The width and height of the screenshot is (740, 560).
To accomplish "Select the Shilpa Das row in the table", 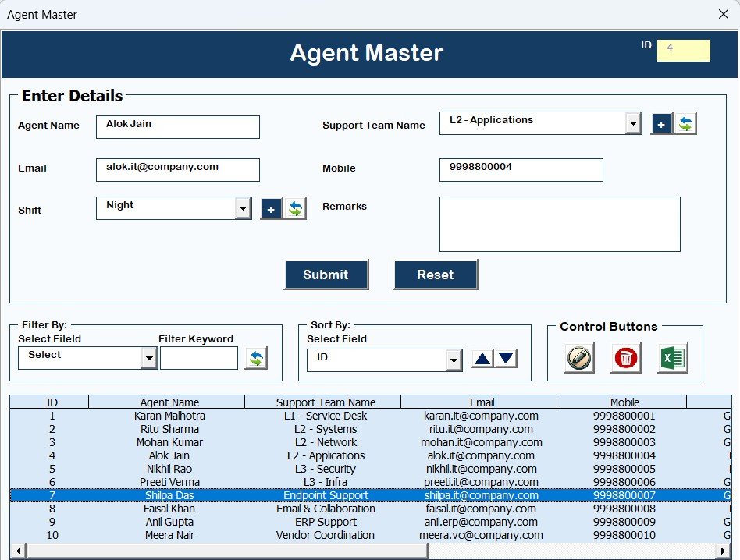I will 169,494.
